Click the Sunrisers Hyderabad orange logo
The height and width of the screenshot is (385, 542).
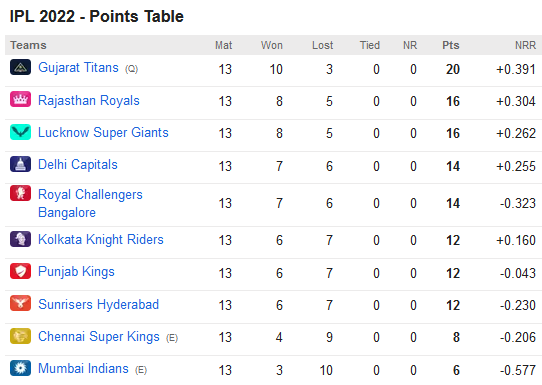point(20,303)
